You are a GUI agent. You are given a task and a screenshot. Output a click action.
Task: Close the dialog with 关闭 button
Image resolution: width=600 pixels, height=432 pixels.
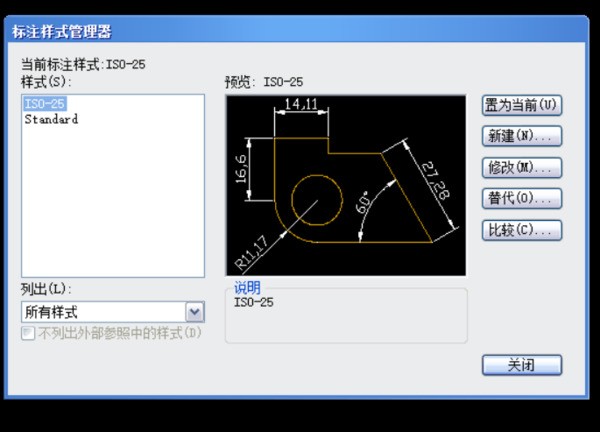click(521, 365)
